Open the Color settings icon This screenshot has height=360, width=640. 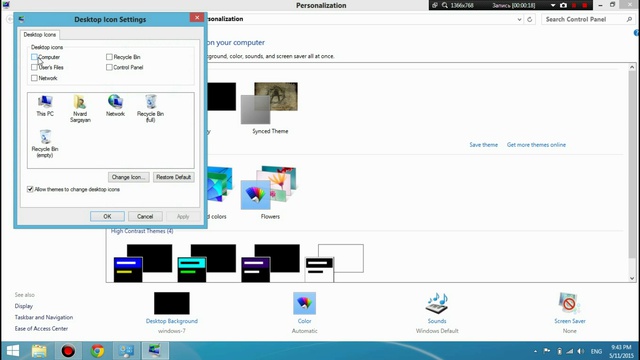point(304,303)
